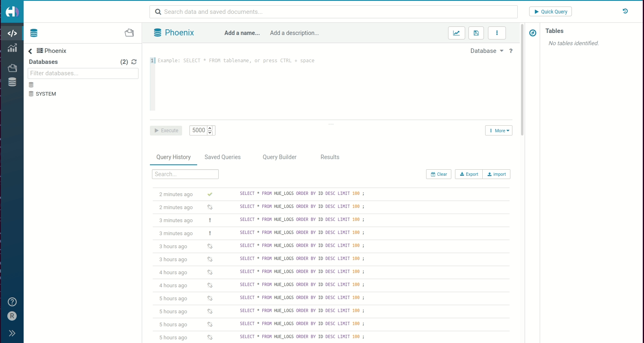The image size is (644, 343).
Task: Focus the SQL query editor area
Action: coord(334,84)
